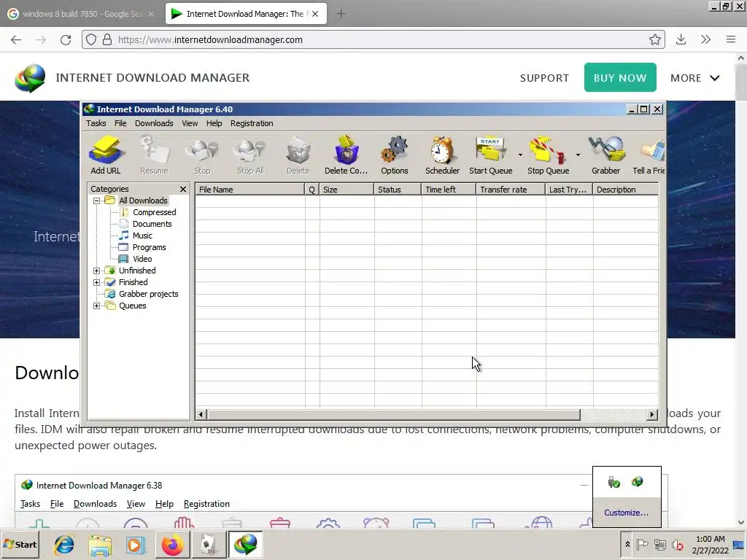Image resolution: width=747 pixels, height=560 pixels.
Task: Bookmark the page with star icon
Action: pos(655,39)
